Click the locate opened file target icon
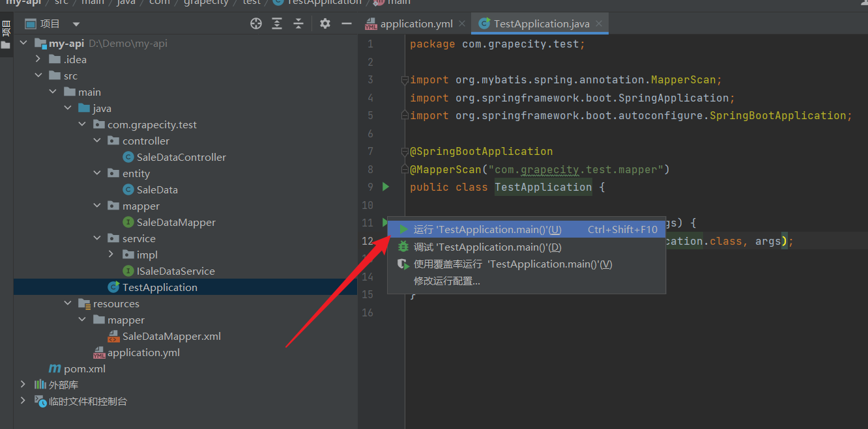The image size is (868, 429). click(256, 24)
